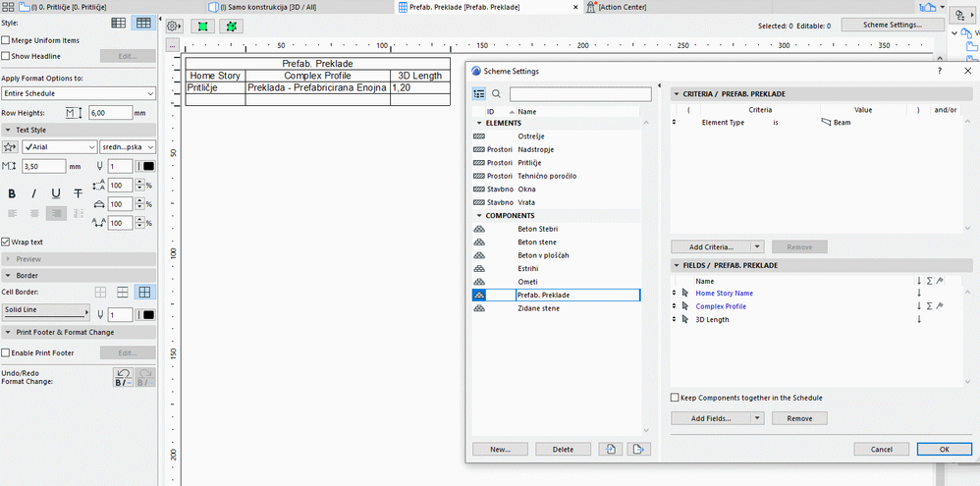Apply italic text formatting
Viewport: 980px width, 486px height.
pos(33,193)
